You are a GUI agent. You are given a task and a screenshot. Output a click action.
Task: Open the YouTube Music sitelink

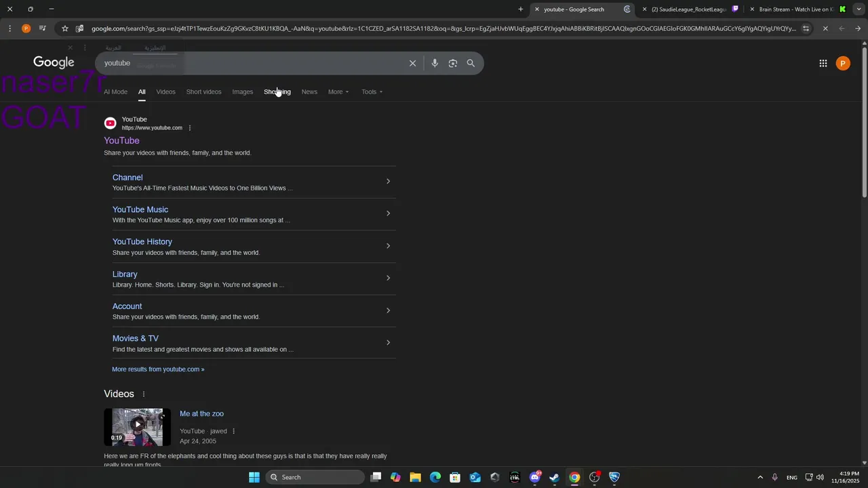coord(140,209)
